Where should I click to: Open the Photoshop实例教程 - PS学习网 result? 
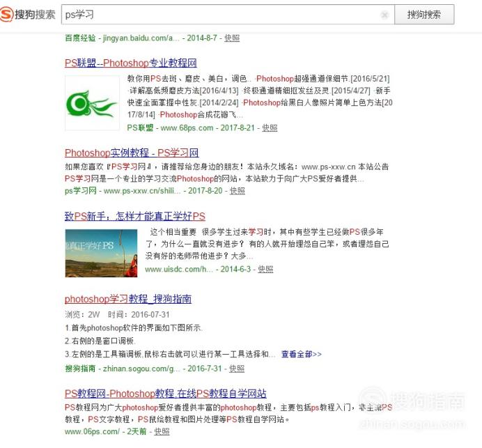pos(132,153)
